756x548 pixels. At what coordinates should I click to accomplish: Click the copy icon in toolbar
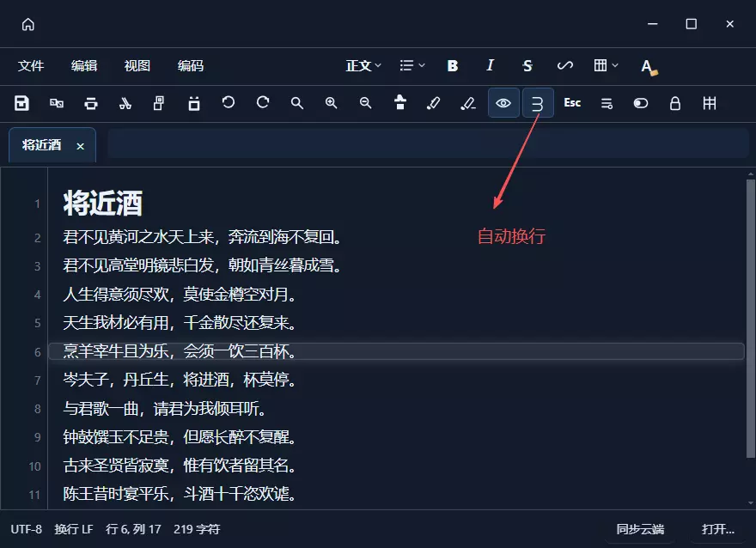pos(159,103)
